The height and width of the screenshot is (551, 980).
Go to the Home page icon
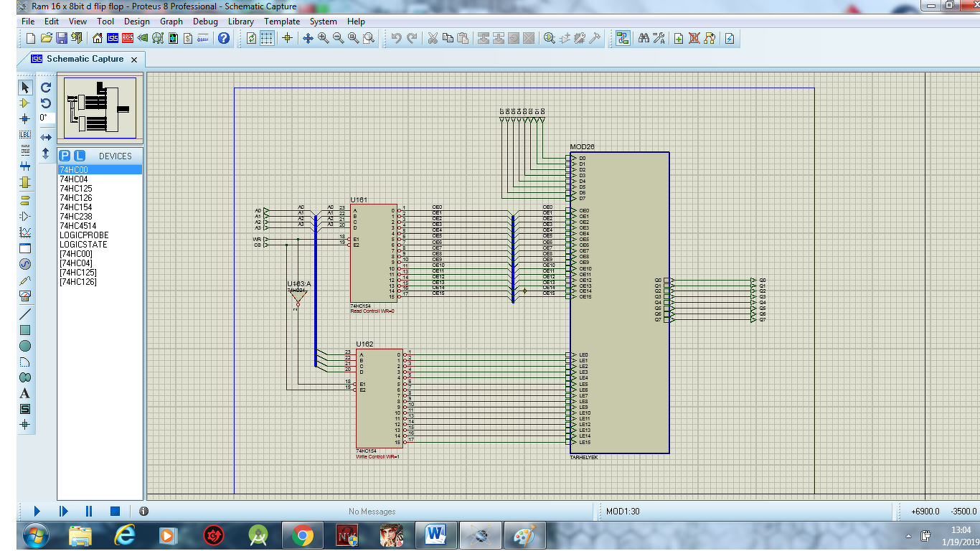pyautogui.click(x=98, y=38)
